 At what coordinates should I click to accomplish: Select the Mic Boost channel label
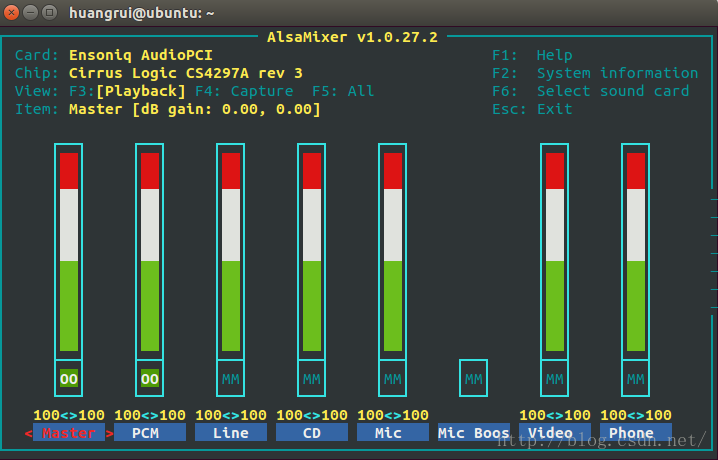(x=474, y=433)
